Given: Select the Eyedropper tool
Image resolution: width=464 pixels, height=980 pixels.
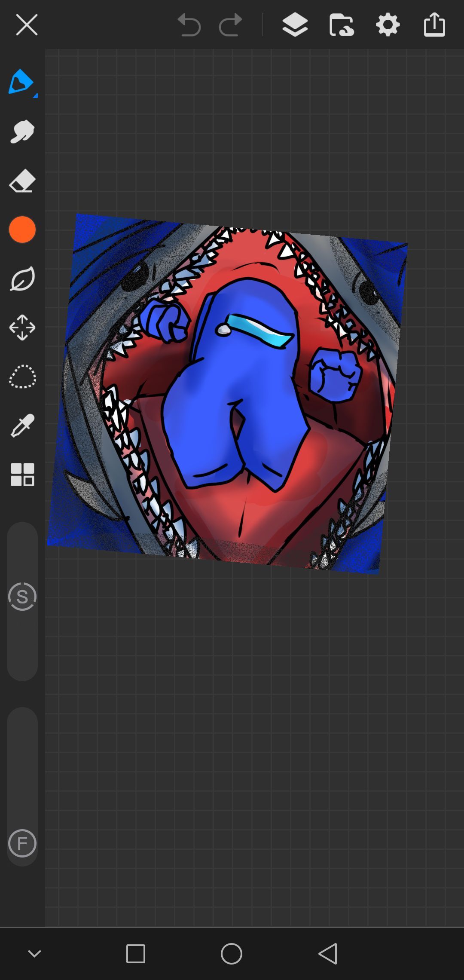Looking at the screenshot, I should point(22,426).
